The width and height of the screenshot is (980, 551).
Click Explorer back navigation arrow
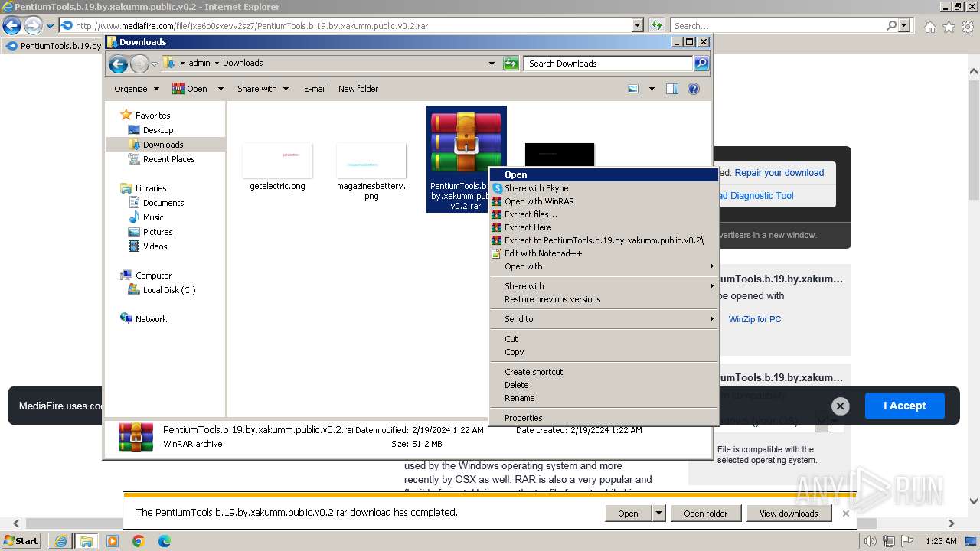(x=118, y=64)
